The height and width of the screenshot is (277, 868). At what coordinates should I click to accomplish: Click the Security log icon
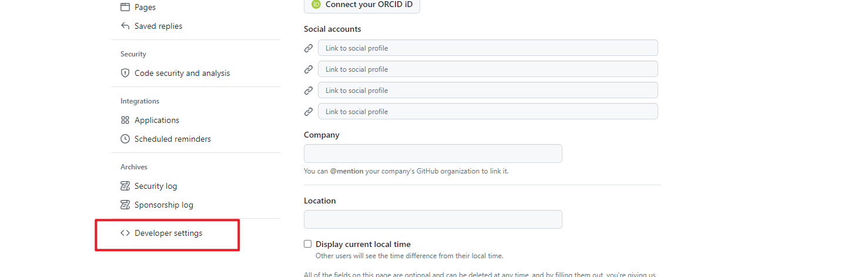point(125,186)
